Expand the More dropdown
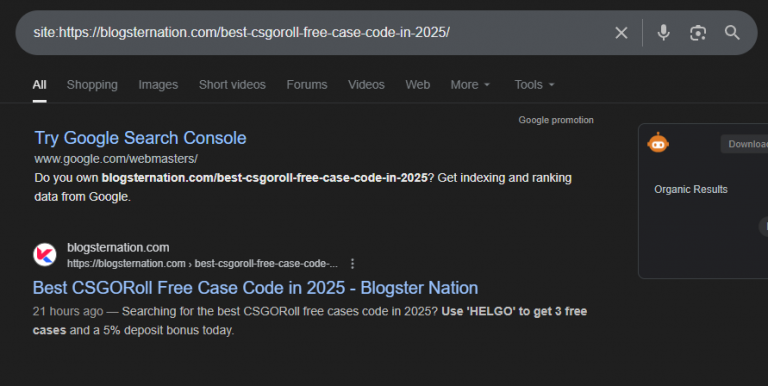This screenshot has height=386, width=768. [470, 85]
